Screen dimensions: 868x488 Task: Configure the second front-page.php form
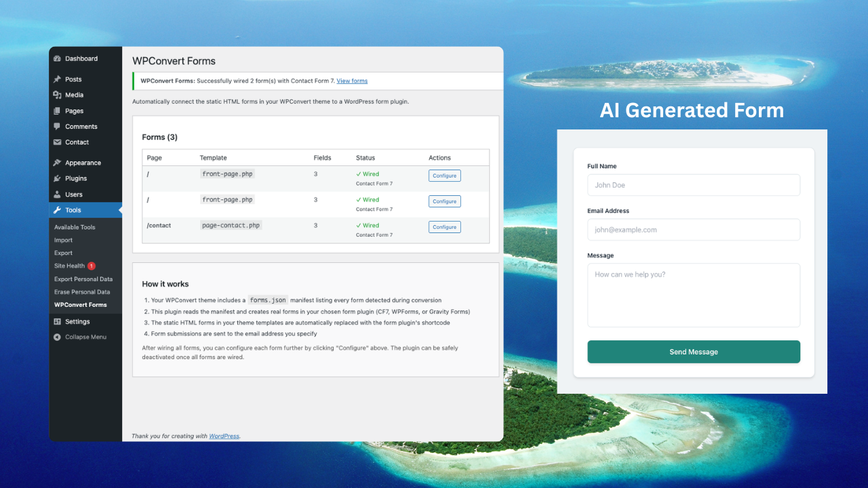[444, 201]
